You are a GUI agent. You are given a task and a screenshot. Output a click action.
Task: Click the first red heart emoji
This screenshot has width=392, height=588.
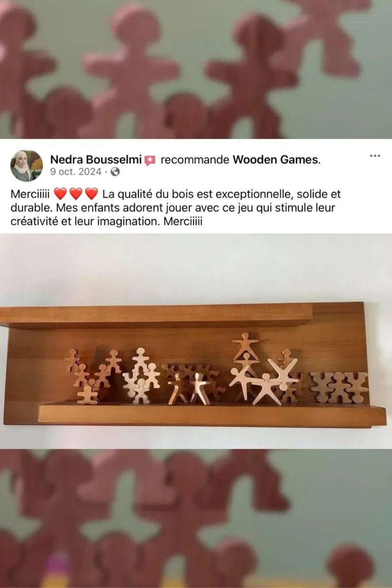pyautogui.click(x=60, y=194)
